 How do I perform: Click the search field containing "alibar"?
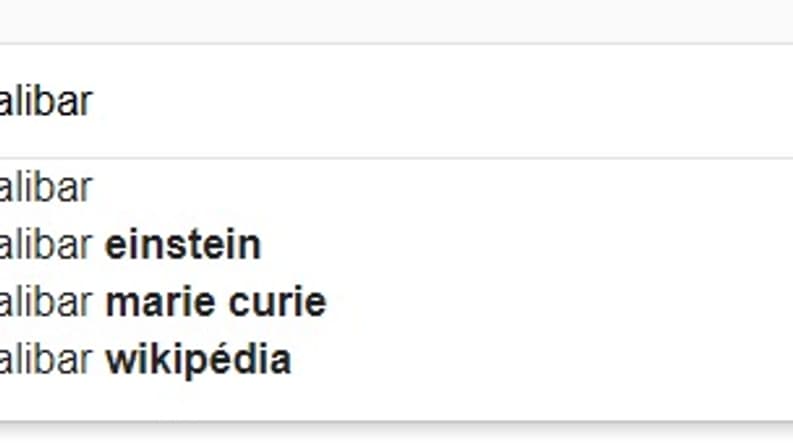pos(396,101)
